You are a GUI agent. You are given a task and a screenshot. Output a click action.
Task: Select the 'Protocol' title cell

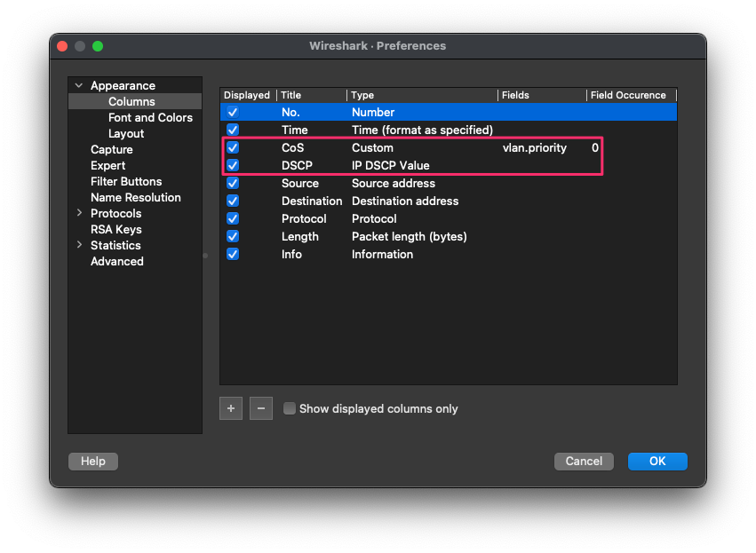point(304,218)
